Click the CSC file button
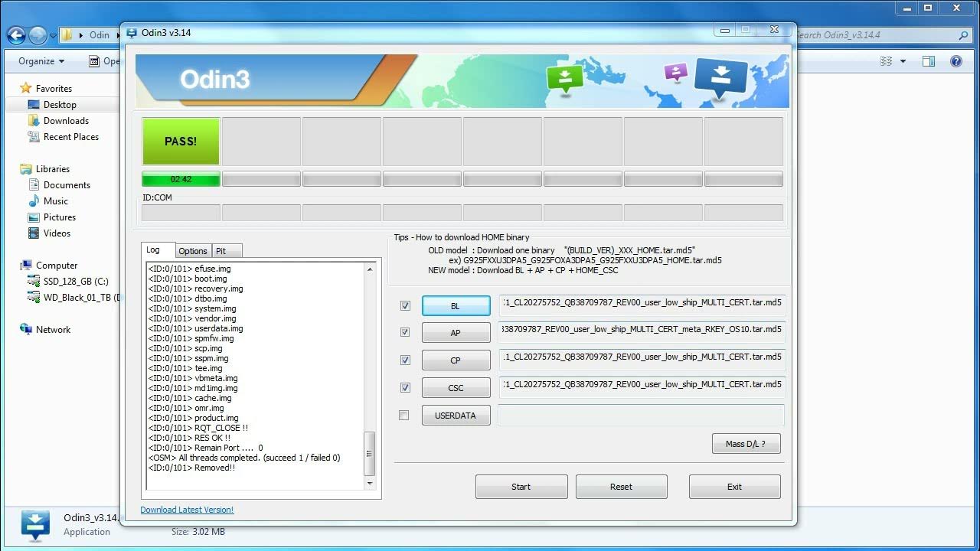The image size is (980, 551). pyautogui.click(x=456, y=388)
